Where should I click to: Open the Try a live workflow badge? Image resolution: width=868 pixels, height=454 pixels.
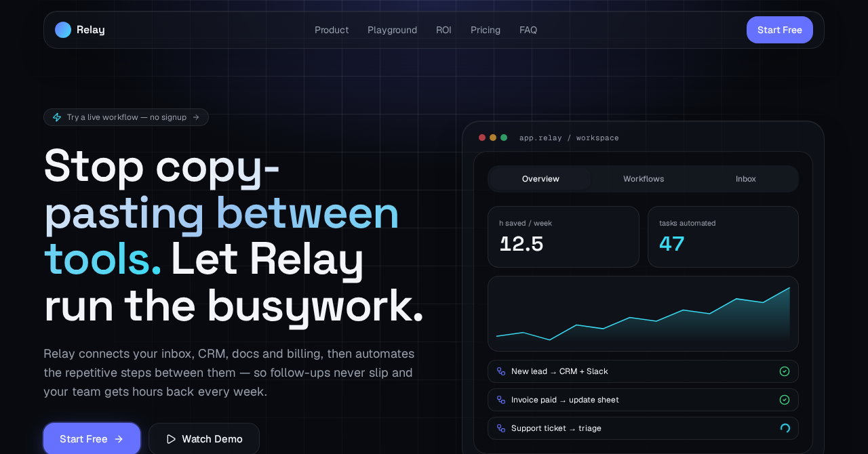[x=126, y=117]
